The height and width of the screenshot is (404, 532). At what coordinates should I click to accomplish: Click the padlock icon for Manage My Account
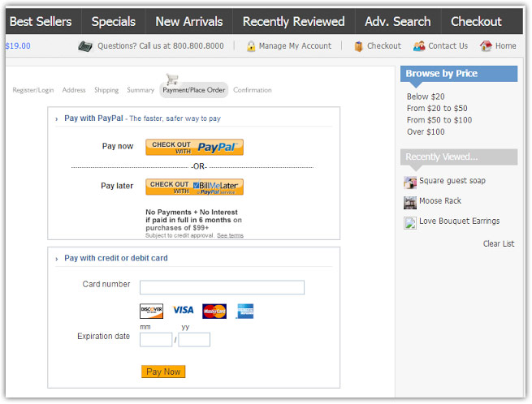(x=251, y=46)
